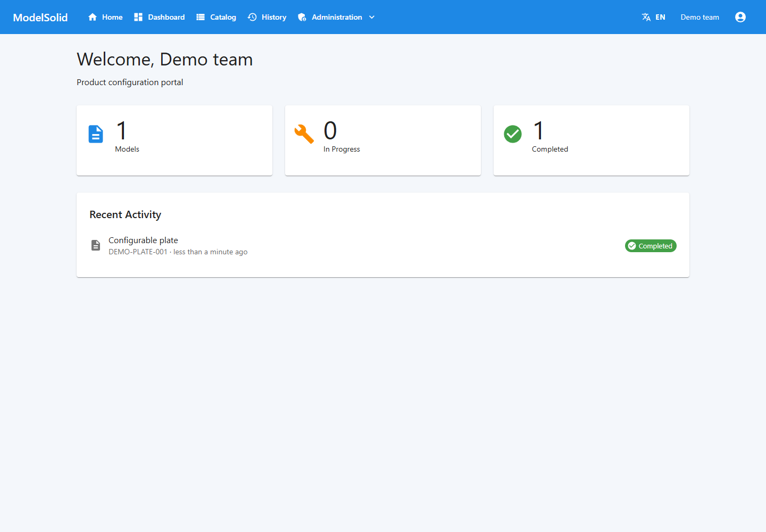Click the Administration shield icon
766x532 pixels.
302,17
